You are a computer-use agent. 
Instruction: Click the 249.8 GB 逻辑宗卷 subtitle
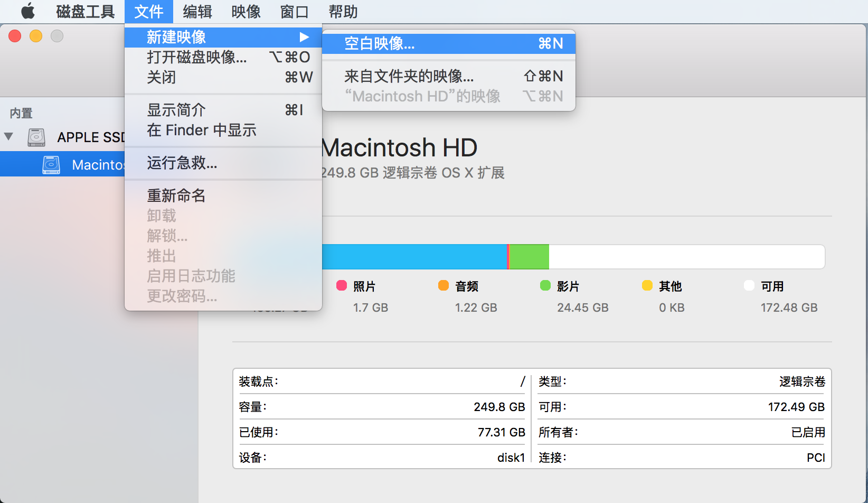[413, 173]
